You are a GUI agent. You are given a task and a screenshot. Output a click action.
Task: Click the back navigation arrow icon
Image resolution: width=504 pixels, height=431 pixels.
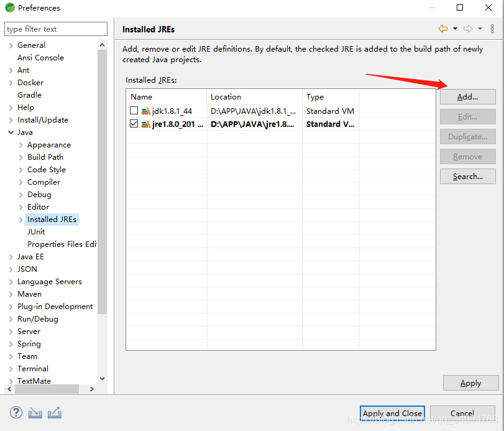pyautogui.click(x=443, y=29)
